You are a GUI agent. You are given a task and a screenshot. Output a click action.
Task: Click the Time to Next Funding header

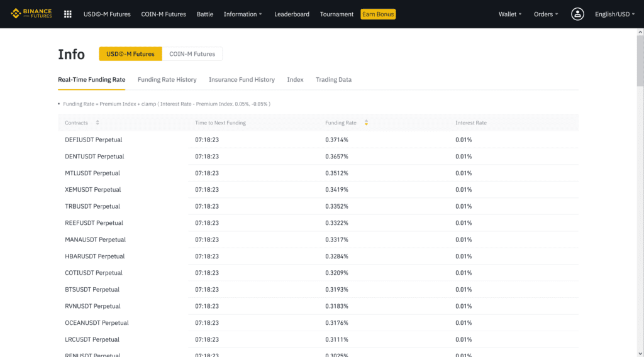point(220,123)
